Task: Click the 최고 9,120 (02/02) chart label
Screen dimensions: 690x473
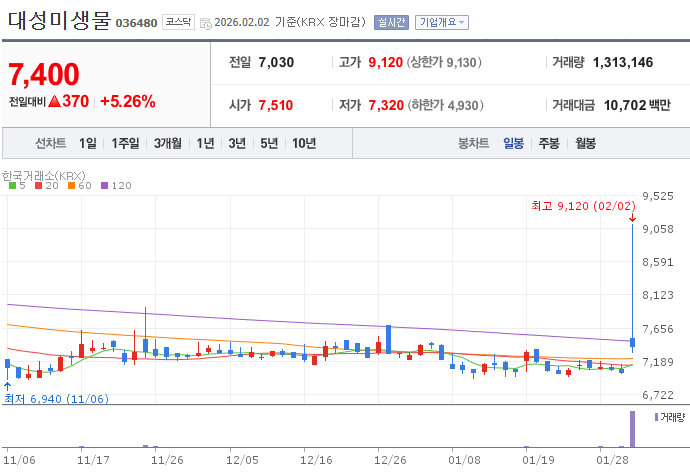Action: (583, 206)
